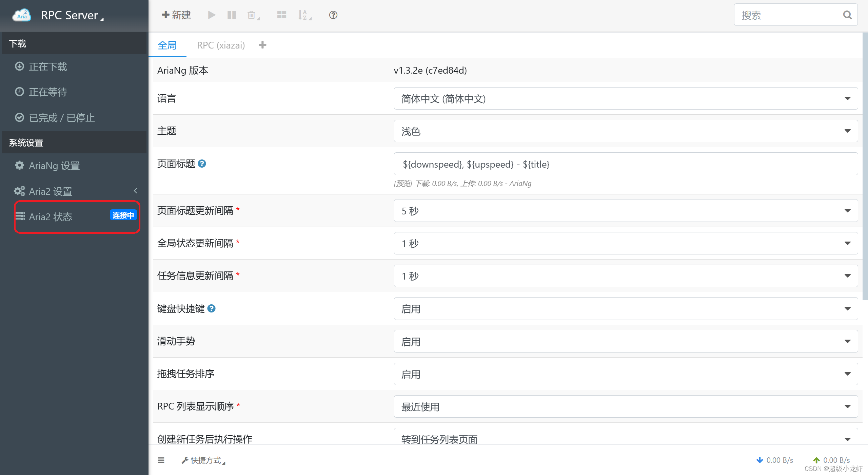Click the help question mark toolbar icon
This screenshot has width=868, height=475.
(333, 15)
